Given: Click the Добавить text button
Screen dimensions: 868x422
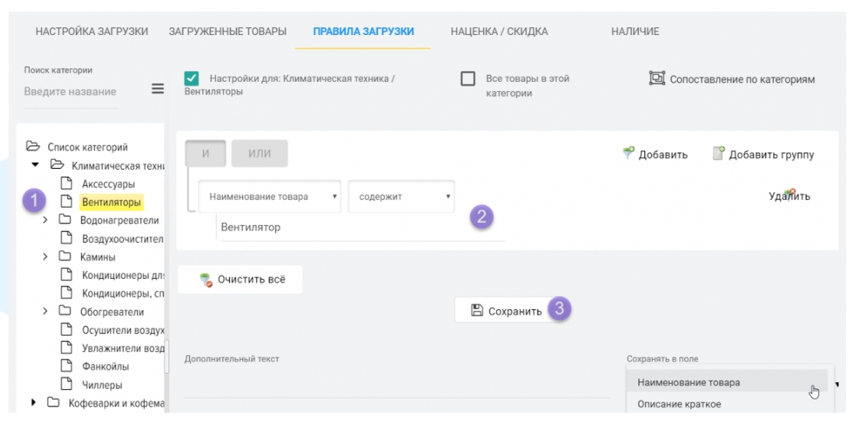Looking at the screenshot, I should (x=663, y=155).
